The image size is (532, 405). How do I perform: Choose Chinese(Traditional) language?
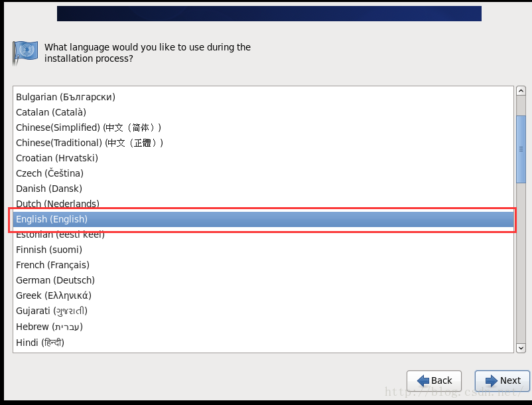point(263,143)
